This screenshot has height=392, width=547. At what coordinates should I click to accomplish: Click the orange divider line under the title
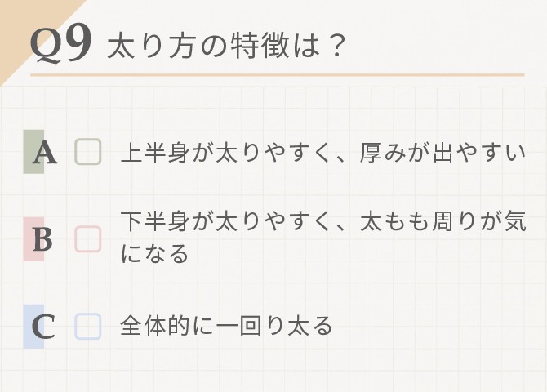coord(278,74)
